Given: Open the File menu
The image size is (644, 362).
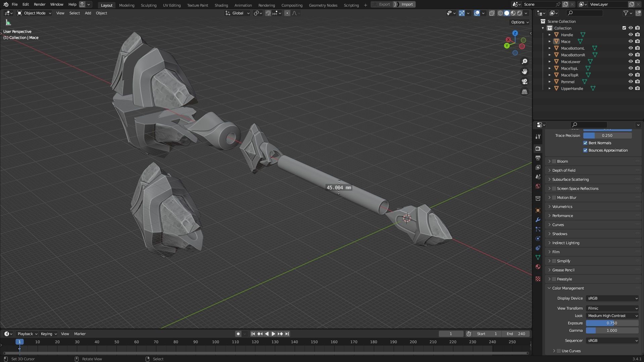Looking at the screenshot, I should coord(14,4).
